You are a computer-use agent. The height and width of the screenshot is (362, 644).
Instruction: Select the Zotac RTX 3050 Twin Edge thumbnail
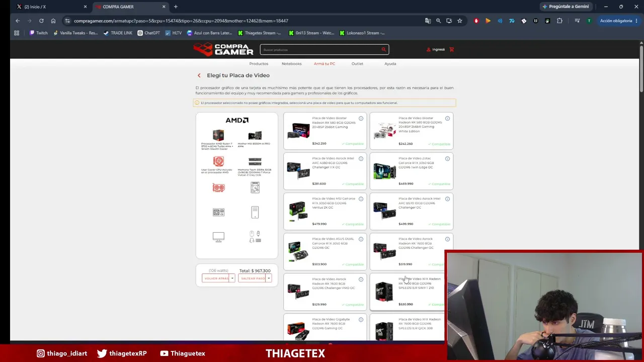click(x=384, y=171)
